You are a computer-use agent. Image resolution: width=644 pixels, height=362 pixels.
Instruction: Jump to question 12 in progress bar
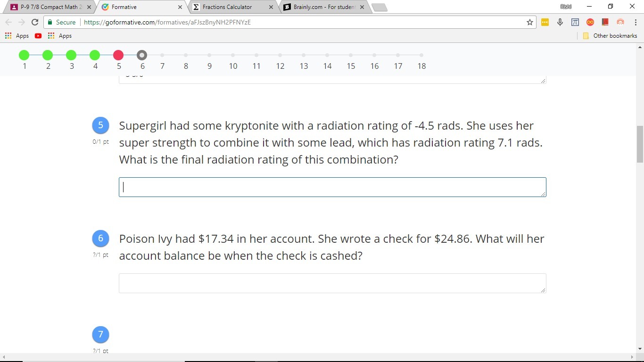(280, 56)
